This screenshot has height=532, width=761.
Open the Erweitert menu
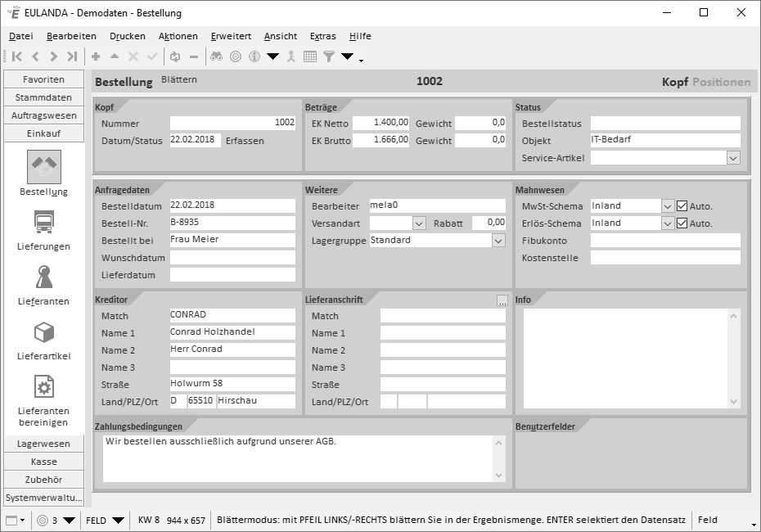[x=231, y=36]
